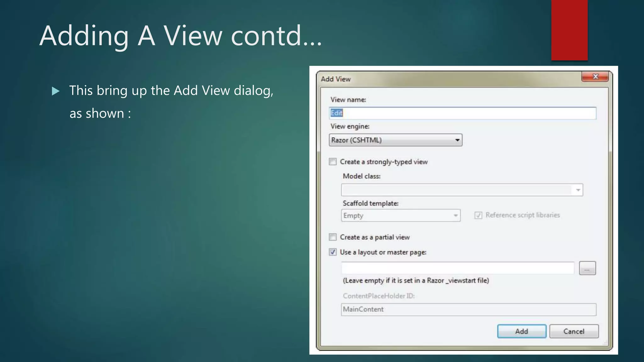Click the Leave empty viewstart hint text
This screenshot has height=362, width=644.
416,281
